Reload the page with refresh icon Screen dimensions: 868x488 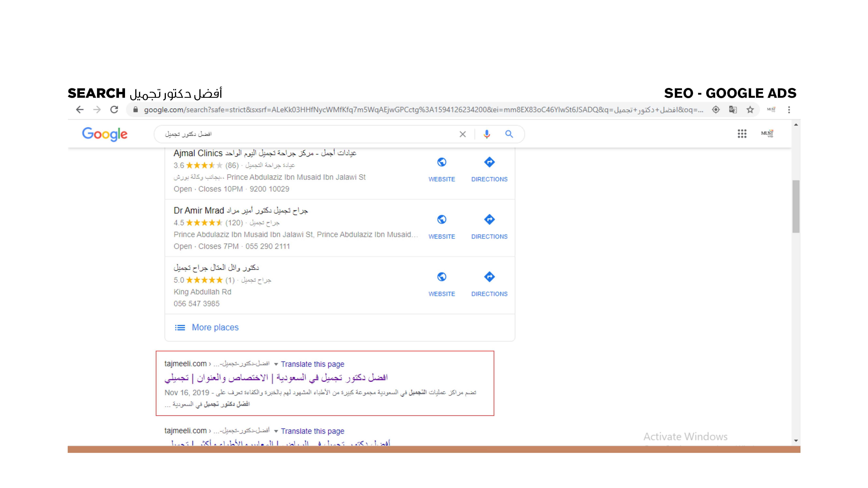click(x=114, y=110)
